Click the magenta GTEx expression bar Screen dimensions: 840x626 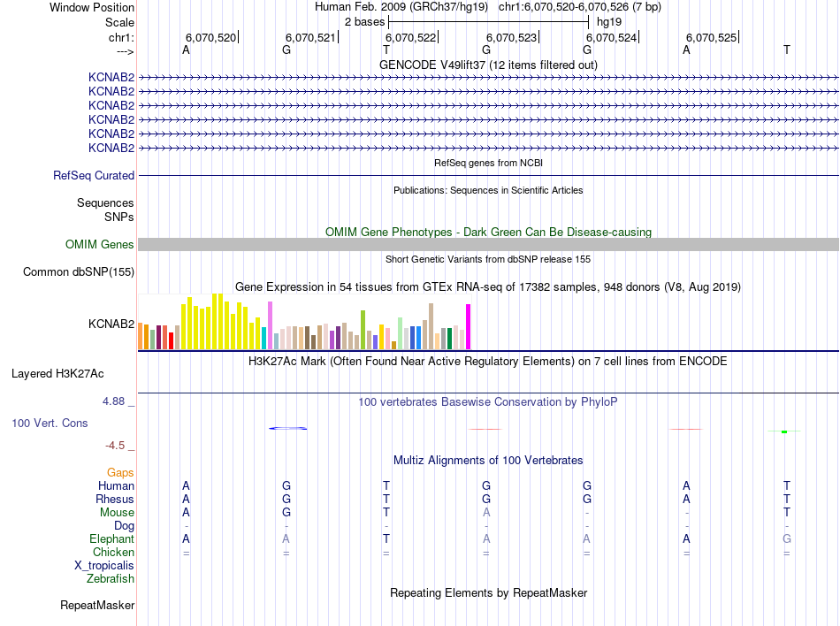tap(469, 326)
